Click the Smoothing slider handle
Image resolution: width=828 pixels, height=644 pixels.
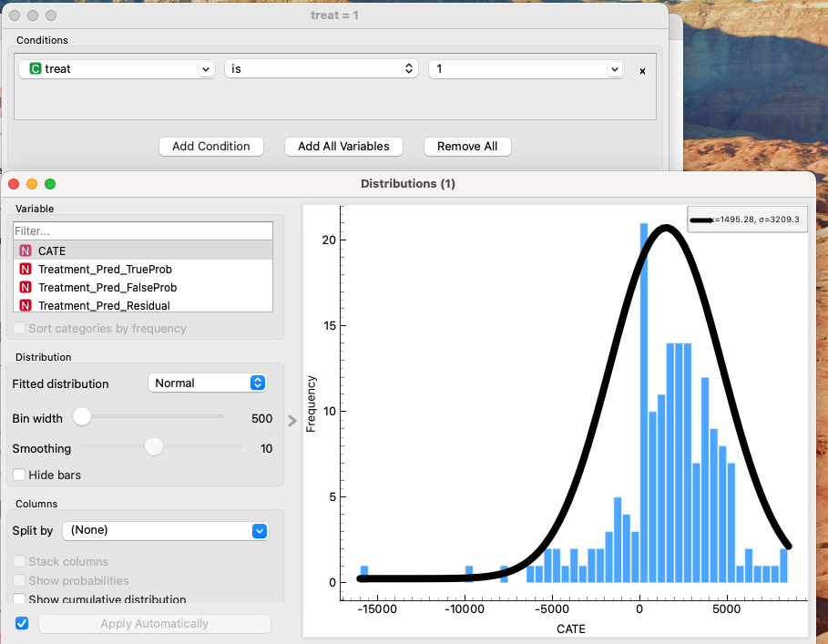coord(154,447)
